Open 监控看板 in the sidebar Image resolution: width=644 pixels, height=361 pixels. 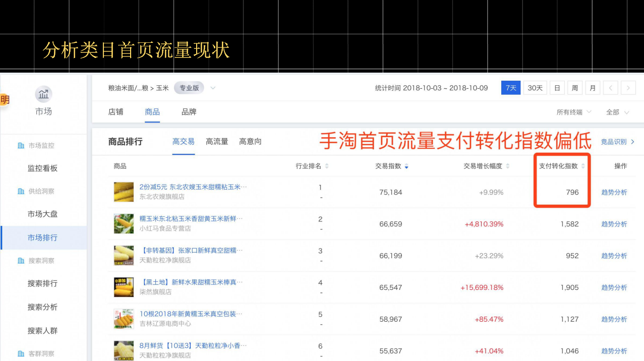(43, 168)
